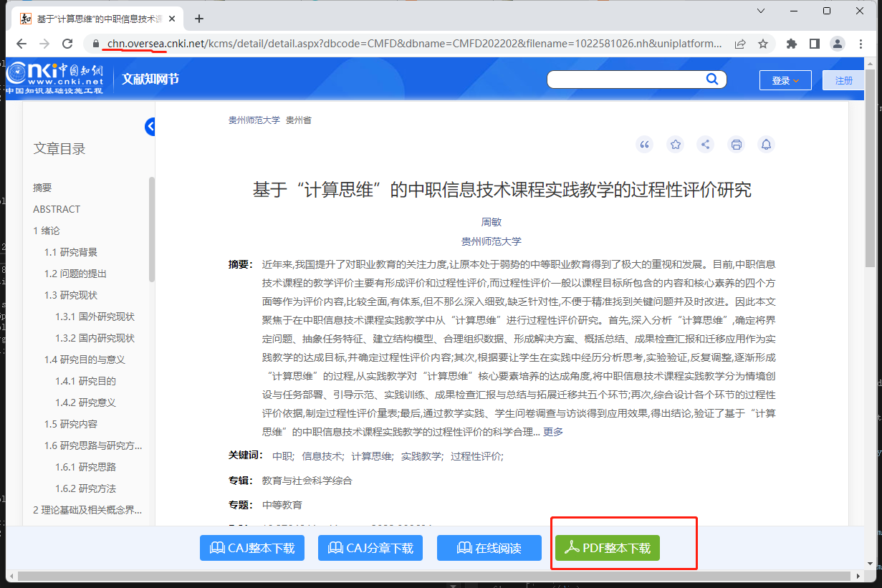The image size is (882, 588).
Task: Click the 在线阅读 online reading button
Action: coord(489,548)
